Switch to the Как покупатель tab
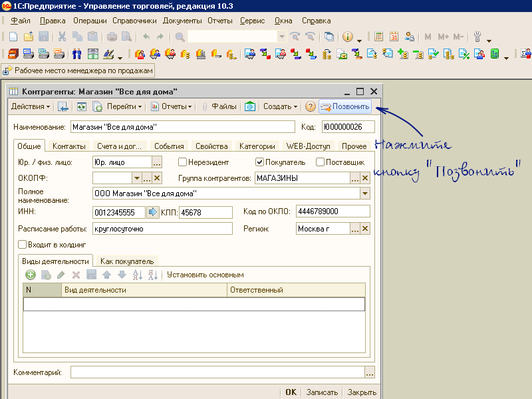 click(x=127, y=261)
